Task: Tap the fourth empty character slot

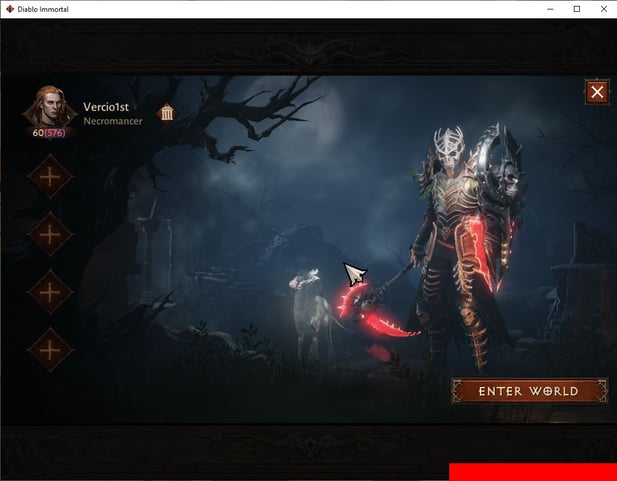Action: pyautogui.click(x=49, y=350)
